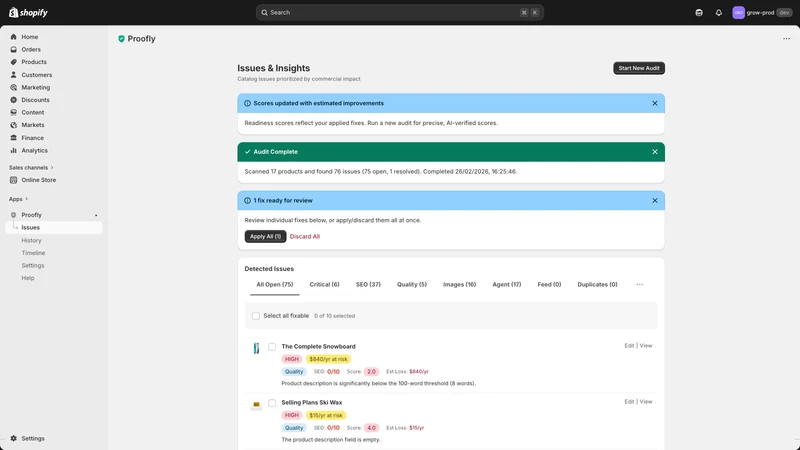
Task: View Selling Plans Ski Wax issue
Action: (x=646, y=402)
